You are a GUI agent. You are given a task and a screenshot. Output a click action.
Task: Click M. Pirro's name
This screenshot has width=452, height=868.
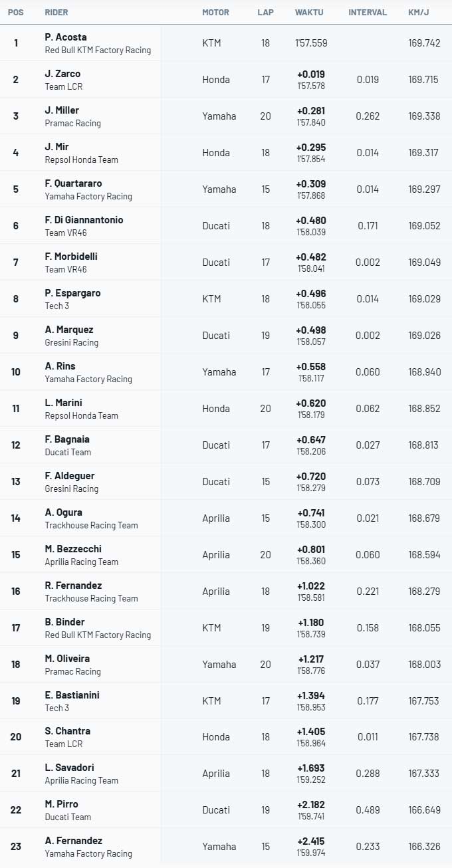pyautogui.click(x=62, y=804)
